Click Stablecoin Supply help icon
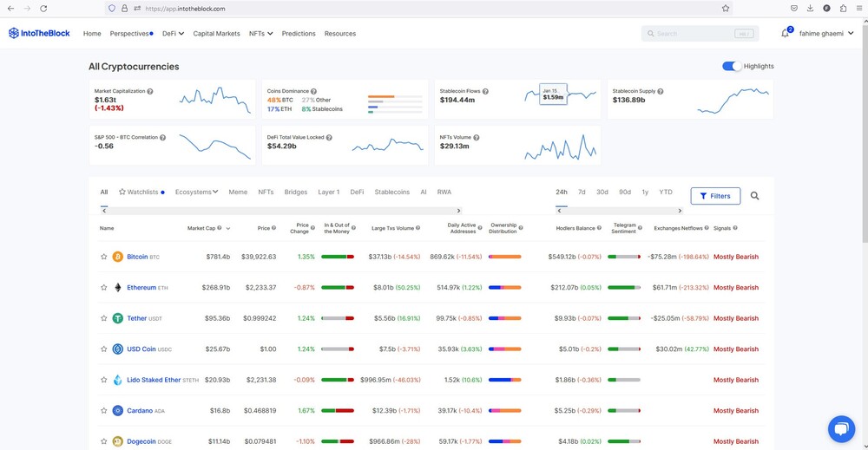The width and height of the screenshot is (868, 450). click(661, 91)
